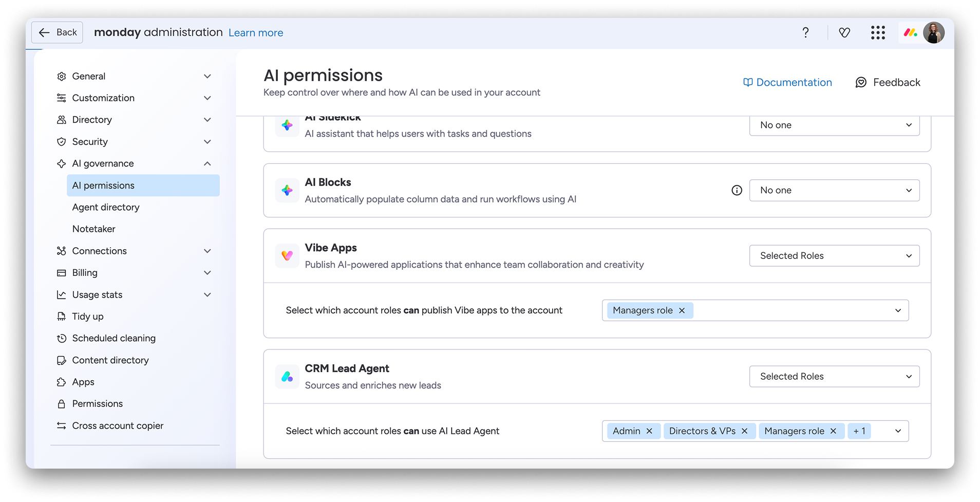
Task: Click the Vibe apps roles input field
Action: 755,310
